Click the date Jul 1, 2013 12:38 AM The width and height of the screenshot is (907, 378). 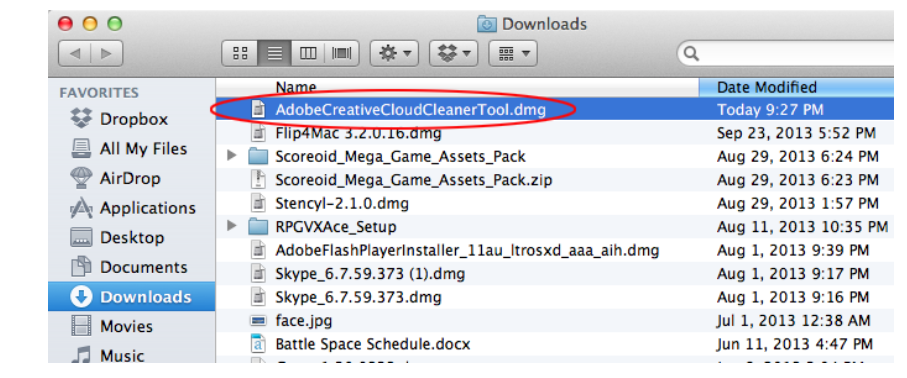pos(794,320)
